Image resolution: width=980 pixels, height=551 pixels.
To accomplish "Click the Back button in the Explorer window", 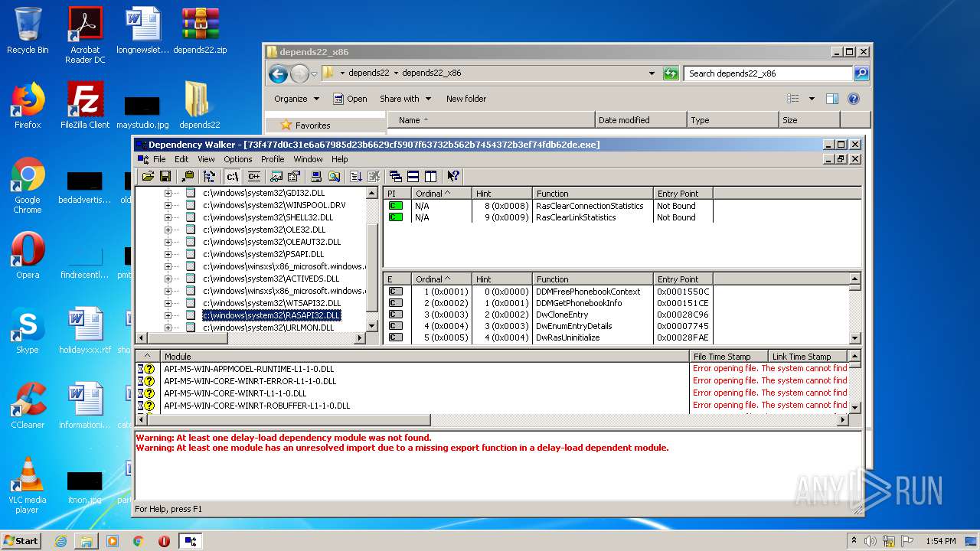I will pyautogui.click(x=278, y=73).
